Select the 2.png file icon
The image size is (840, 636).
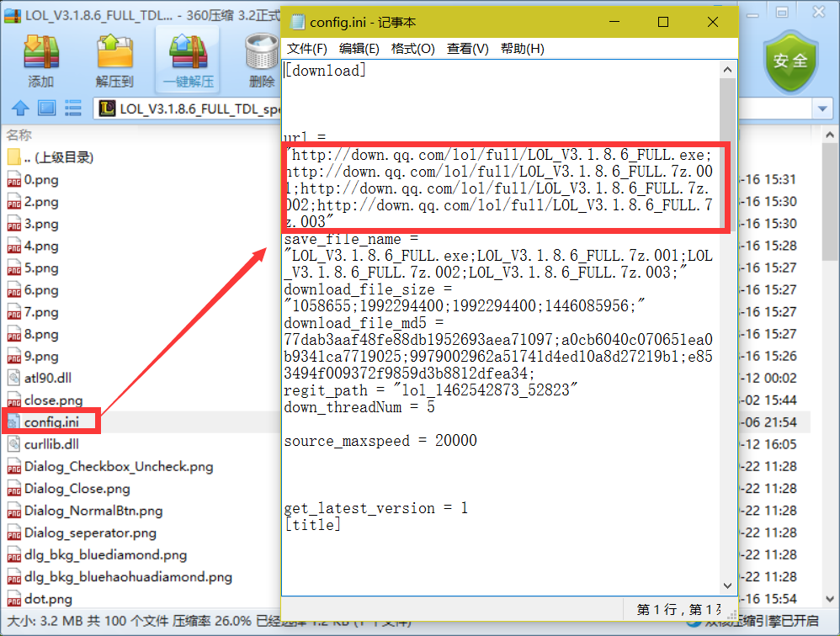tap(14, 203)
